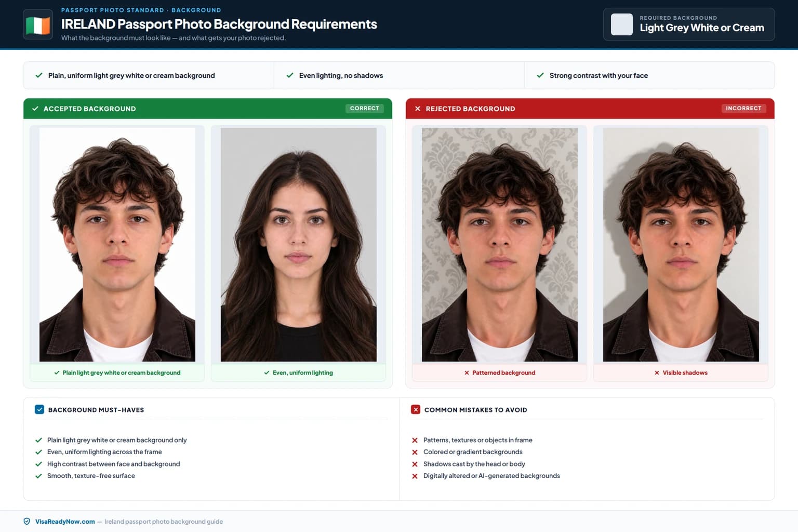Click 'Colored or gradient backgrounds' text
Viewport: 798px width, 532px height.
point(473,452)
